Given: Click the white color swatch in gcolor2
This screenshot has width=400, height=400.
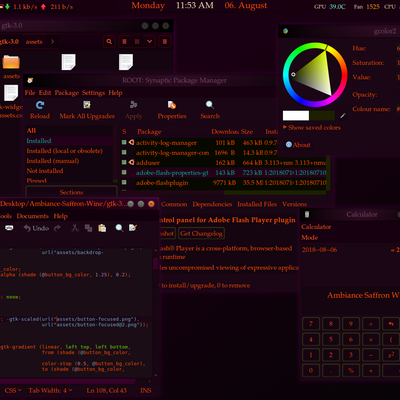Looking at the screenshot, I should [x=296, y=116].
